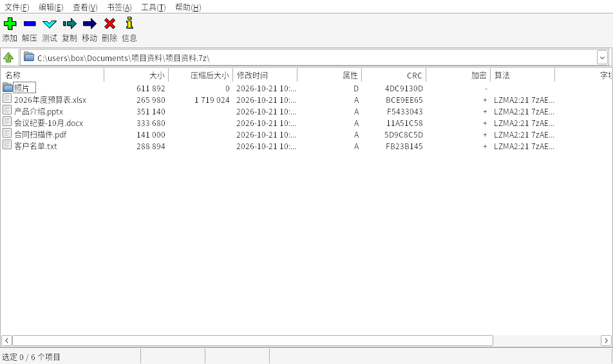Click file icon of 客户名单.txt
Screen dimensions: 613x364
[7, 145]
